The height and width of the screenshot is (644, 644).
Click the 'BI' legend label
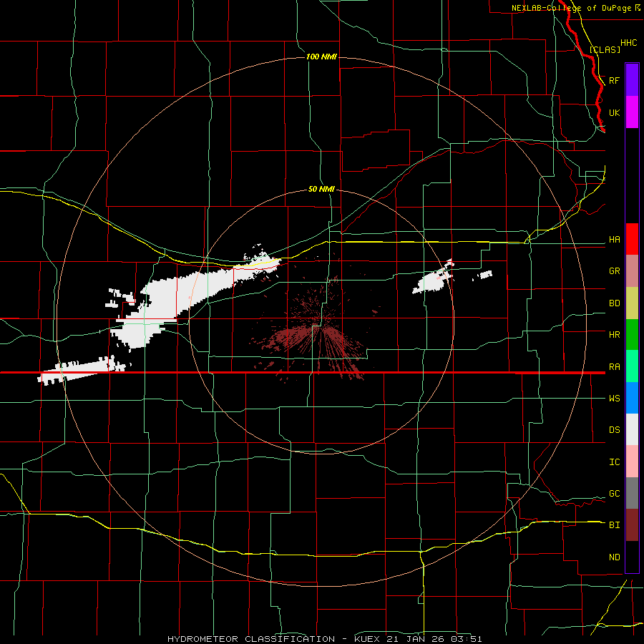tap(614, 525)
